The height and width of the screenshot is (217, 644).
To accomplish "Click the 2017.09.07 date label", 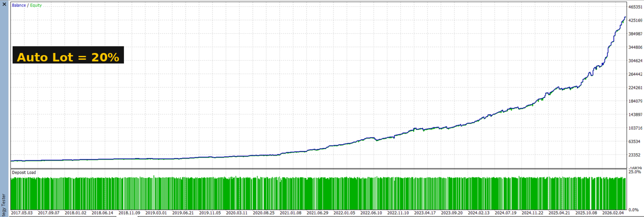I will coord(50,213).
